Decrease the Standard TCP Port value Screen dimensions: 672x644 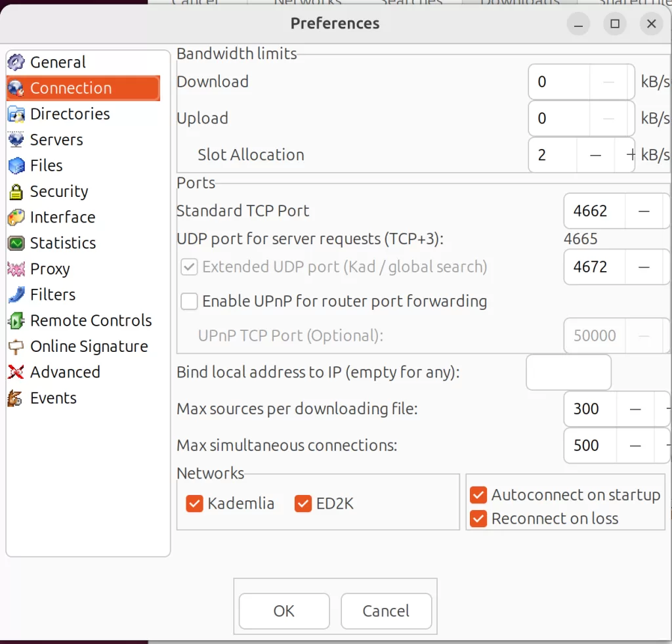[644, 211]
